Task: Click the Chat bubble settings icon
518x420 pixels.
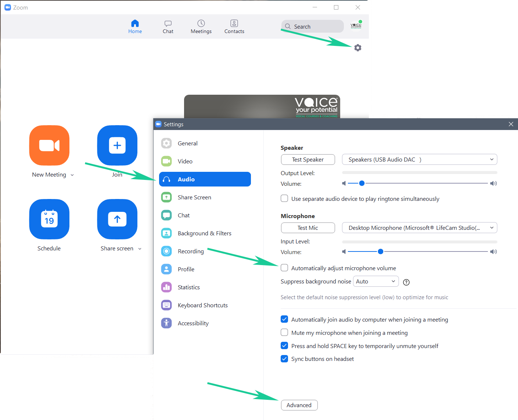Action: coord(166,215)
